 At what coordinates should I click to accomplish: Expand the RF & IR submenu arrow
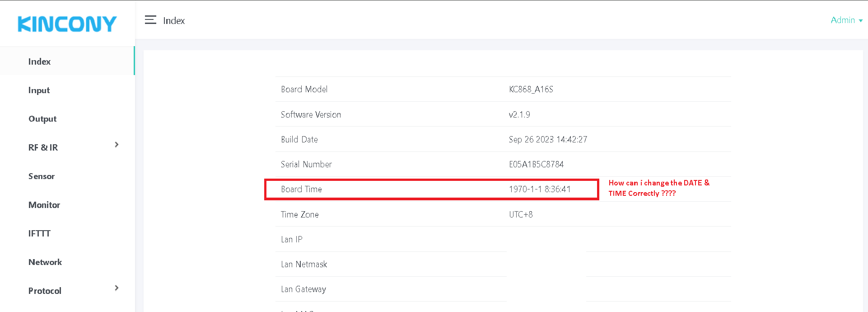coord(117,145)
